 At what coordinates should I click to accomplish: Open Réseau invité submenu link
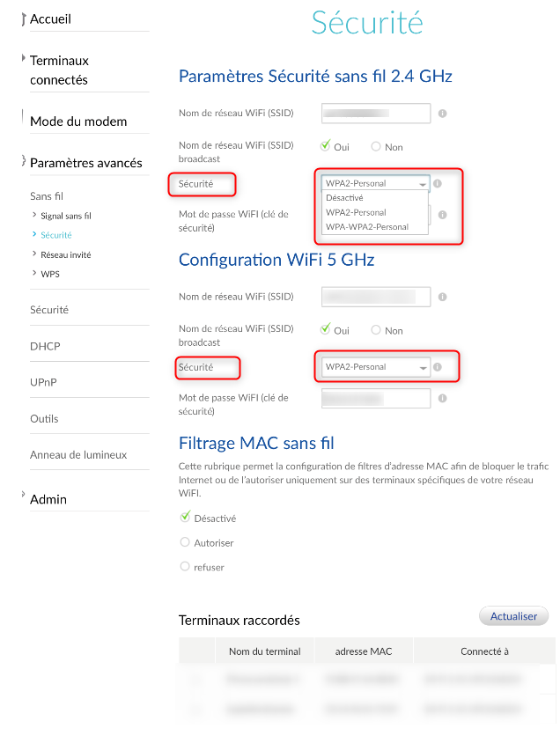click(65, 254)
